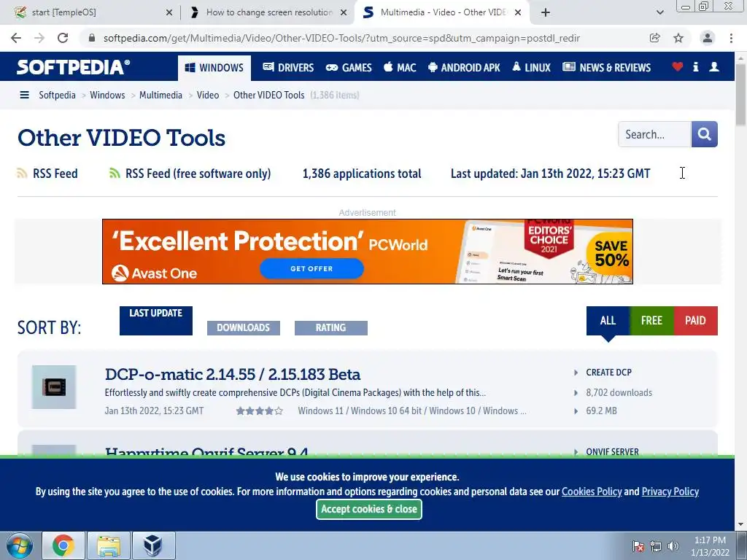This screenshot has height=560, width=747.
Task: Switch to 'How to change screen resolution' tab
Action: coord(269,12)
